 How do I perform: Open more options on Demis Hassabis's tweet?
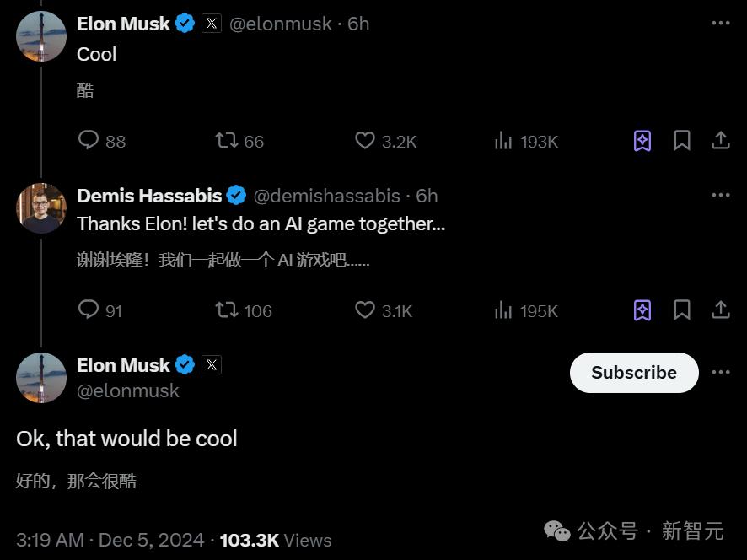click(720, 195)
